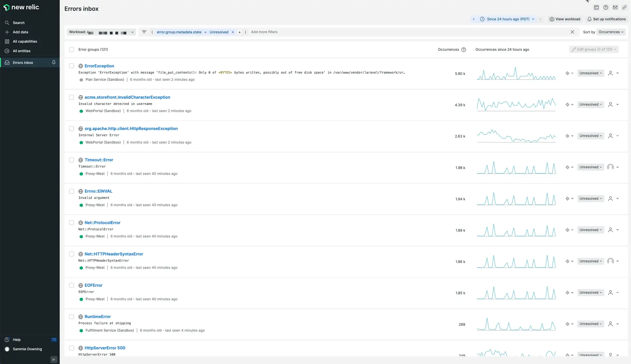This screenshot has width=631, height=364.
Task: Click the help question mark icon in header
Action: point(606,8)
